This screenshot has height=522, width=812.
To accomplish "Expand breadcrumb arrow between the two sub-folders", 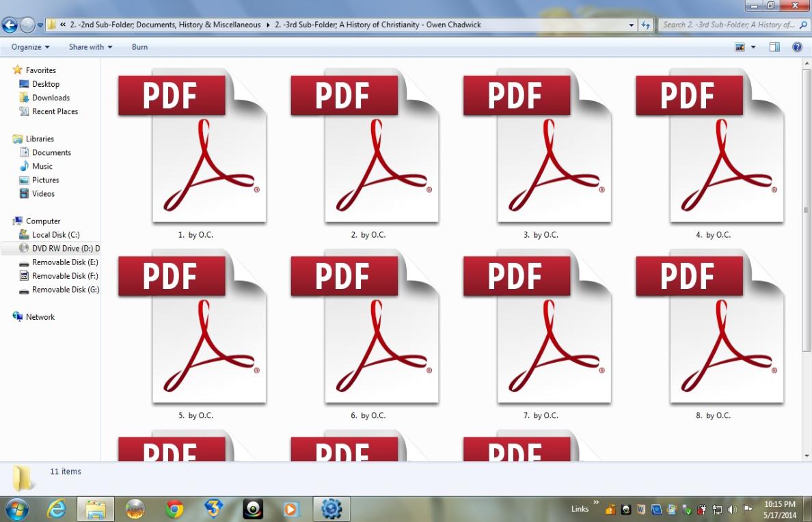I will point(268,25).
